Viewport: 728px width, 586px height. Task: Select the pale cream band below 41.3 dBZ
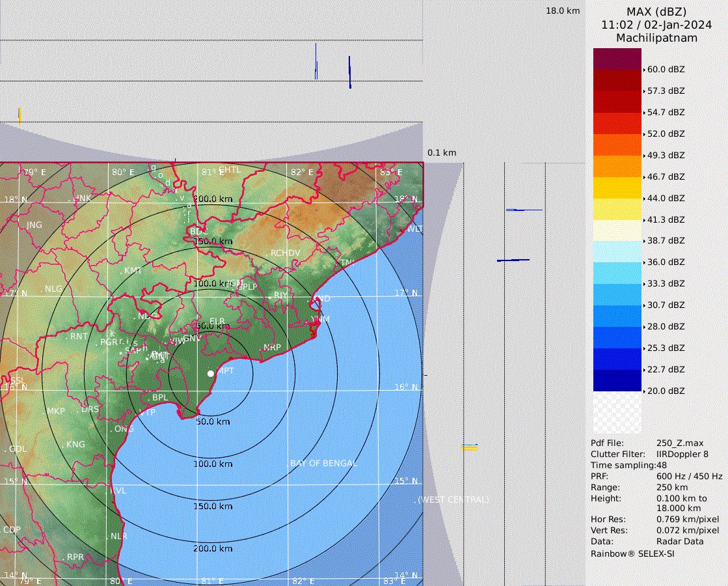617,230
